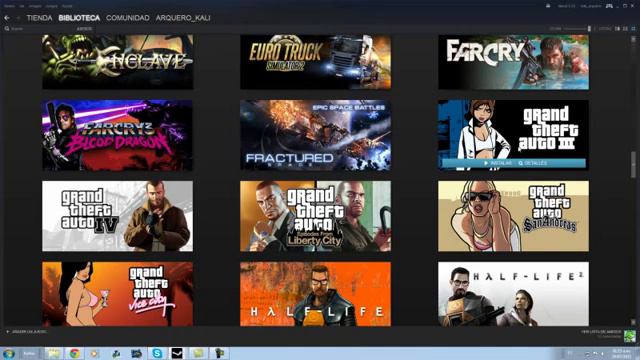Image resolution: width=640 pixels, height=360 pixels.
Task: Select GTA Episodes from Liberty City tile
Action: pyautogui.click(x=316, y=216)
